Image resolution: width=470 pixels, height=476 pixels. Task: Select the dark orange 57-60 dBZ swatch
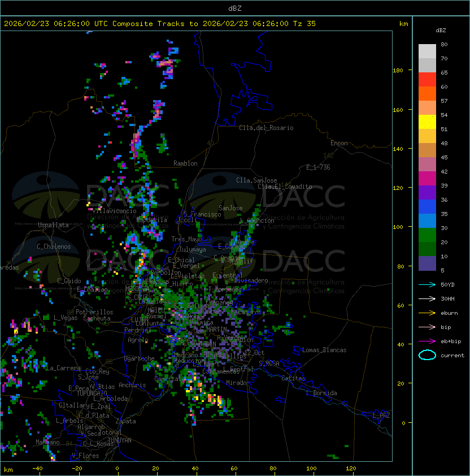427,93
